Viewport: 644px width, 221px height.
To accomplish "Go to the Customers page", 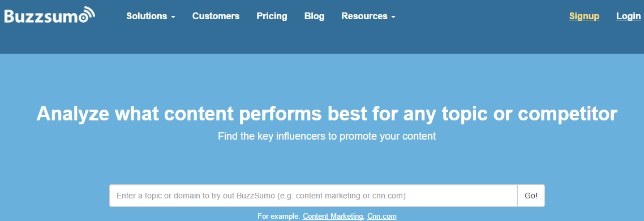I will click(216, 16).
